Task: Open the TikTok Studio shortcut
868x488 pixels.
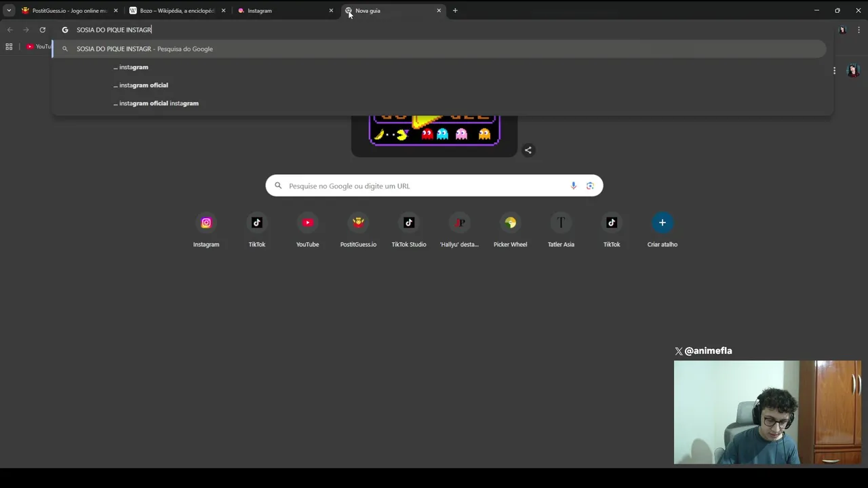Action: point(409,230)
